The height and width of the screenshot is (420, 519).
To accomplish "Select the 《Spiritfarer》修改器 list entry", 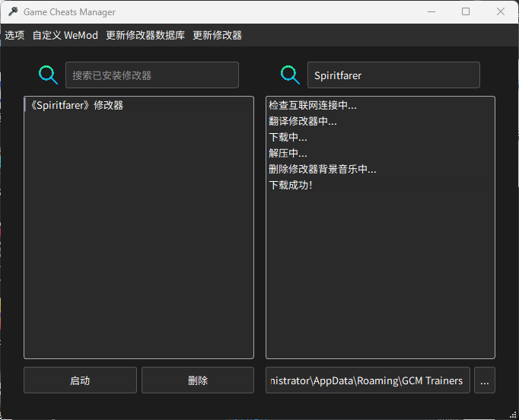I will [x=75, y=106].
